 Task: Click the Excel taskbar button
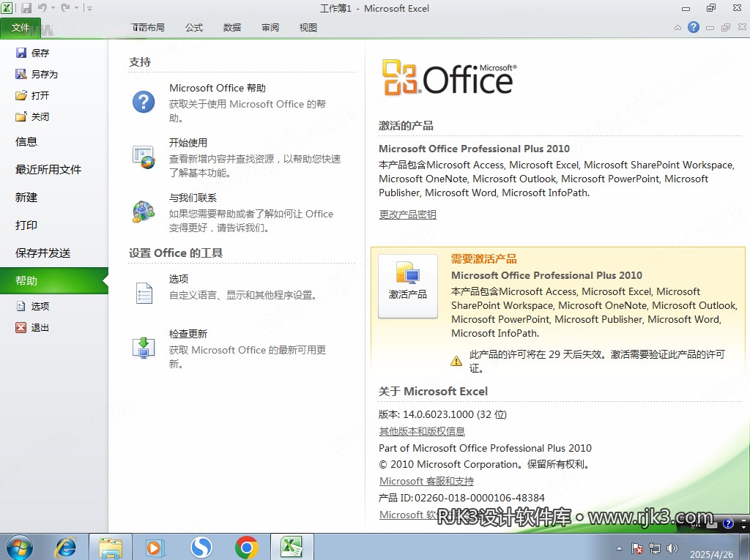point(292,547)
